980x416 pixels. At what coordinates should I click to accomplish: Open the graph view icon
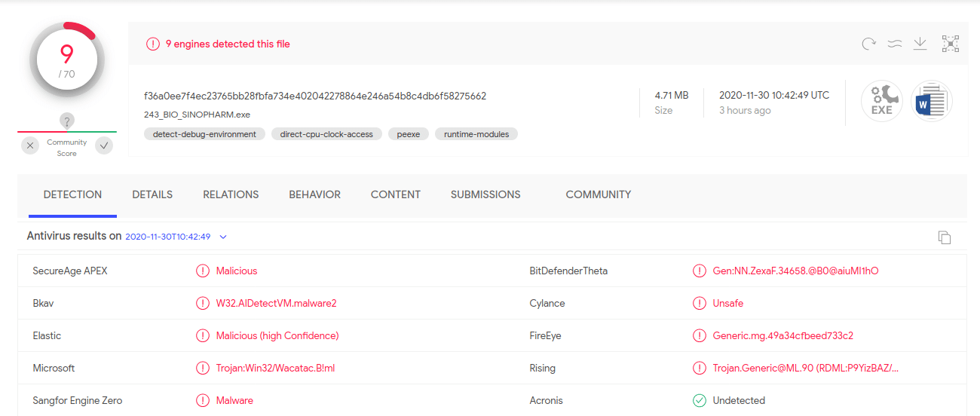pos(950,44)
